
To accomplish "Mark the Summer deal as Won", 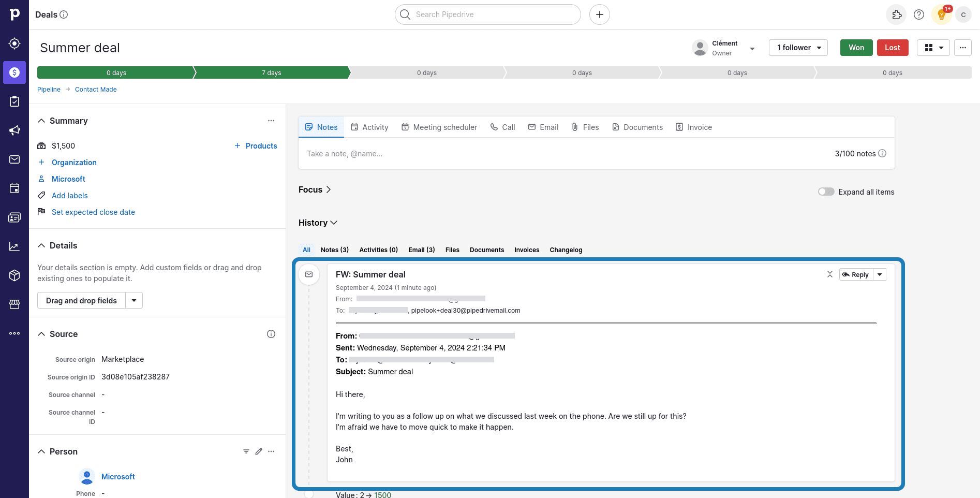I will pyautogui.click(x=856, y=47).
